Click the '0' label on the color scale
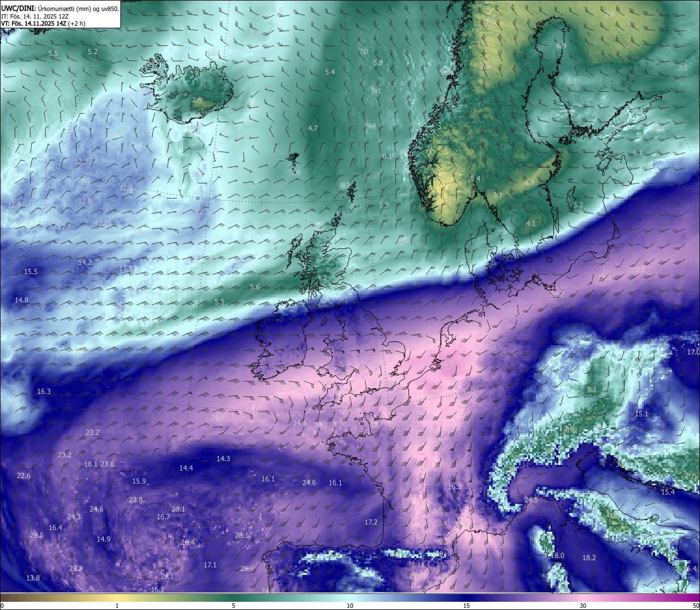 pyautogui.click(x=2, y=606)
